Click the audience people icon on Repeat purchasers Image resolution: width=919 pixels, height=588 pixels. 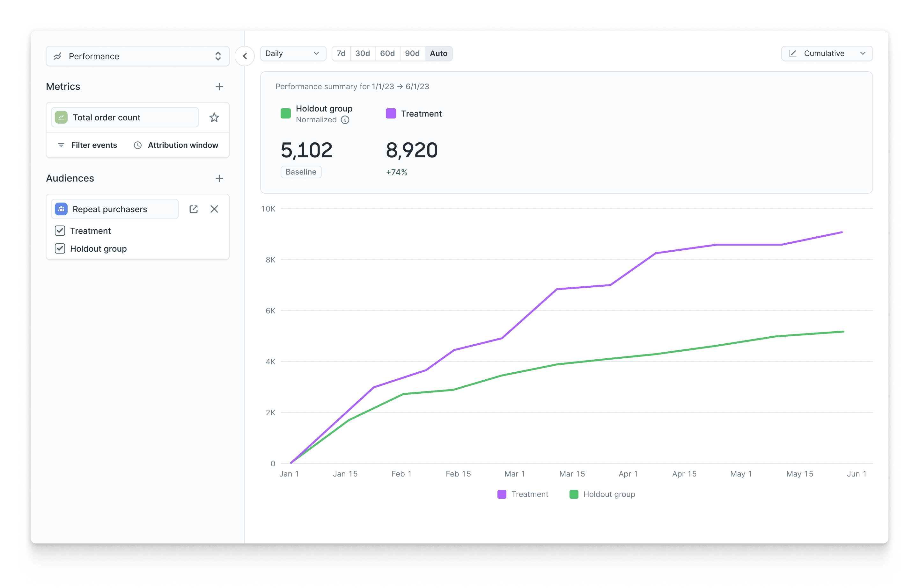pos(61,209)
